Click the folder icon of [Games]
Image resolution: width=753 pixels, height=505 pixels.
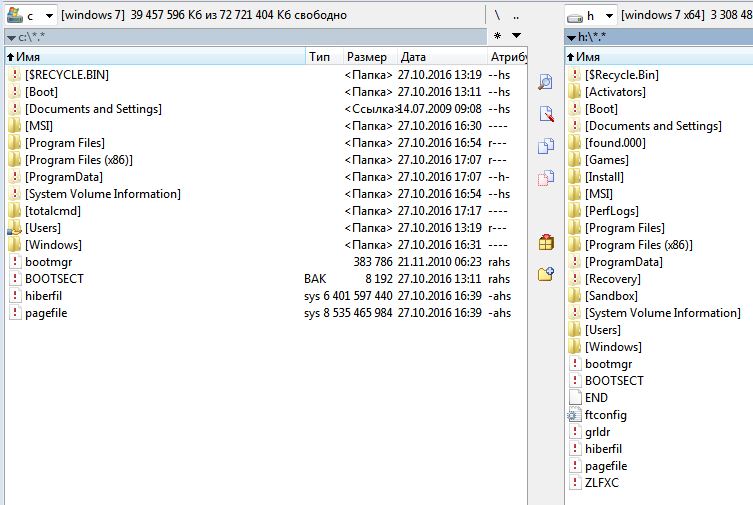[x=575, y=160]
